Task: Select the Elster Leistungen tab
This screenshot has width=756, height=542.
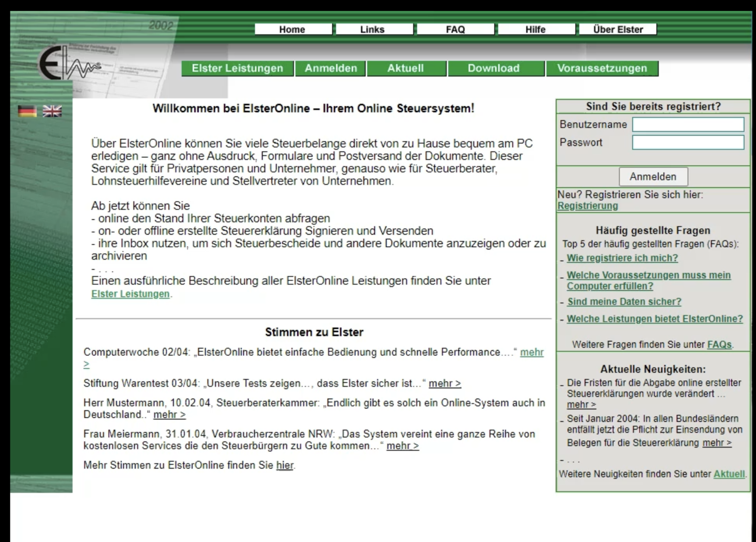Action: [237, 69]
